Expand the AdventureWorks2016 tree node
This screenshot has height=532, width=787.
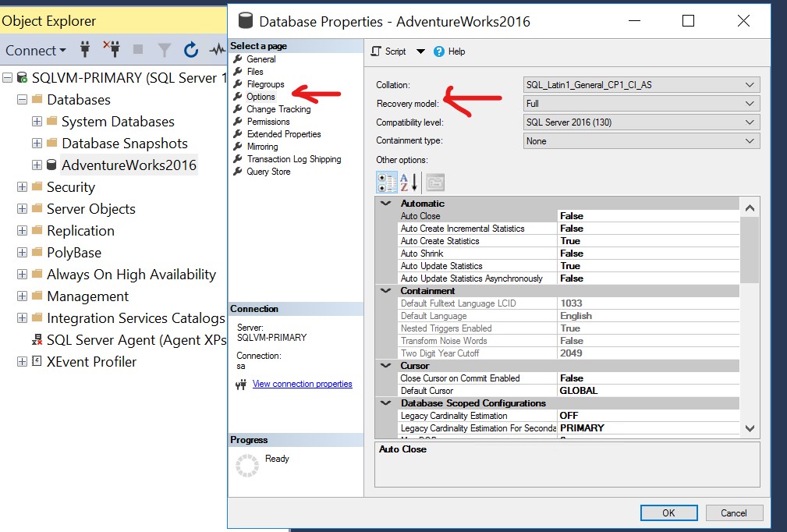click(x=37, y=165)
